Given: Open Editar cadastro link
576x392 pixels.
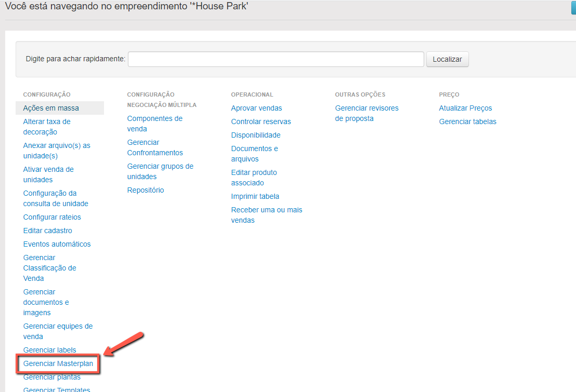Looking at the screenshot, I should 48,231.
